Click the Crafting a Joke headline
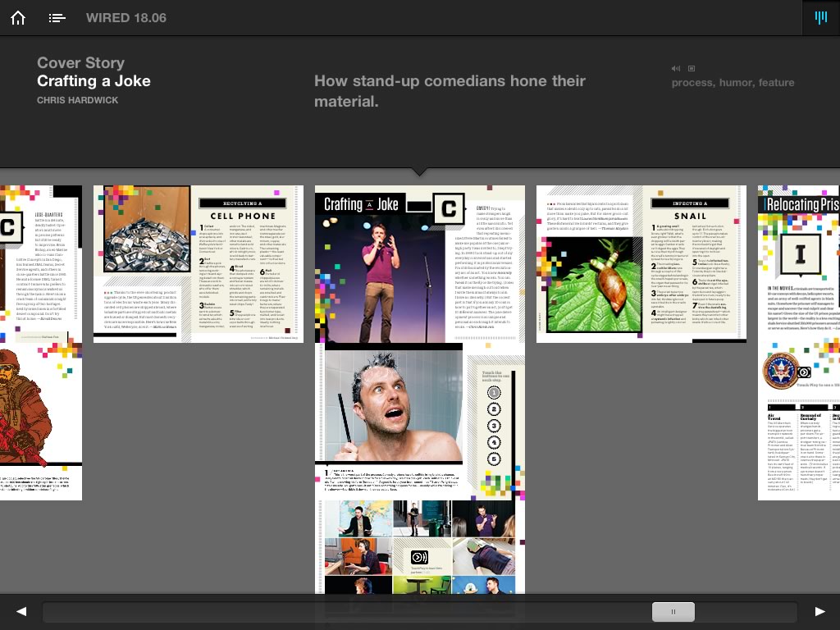 (x=94, y=81)
